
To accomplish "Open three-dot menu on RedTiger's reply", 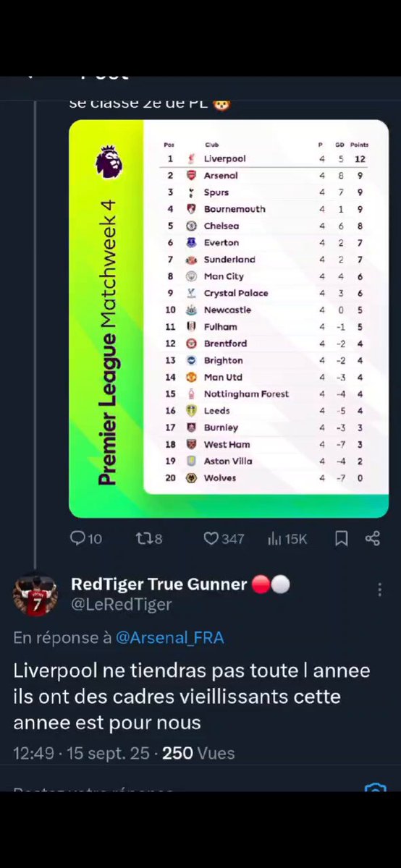I will pyautogui.click(x=380, y=590).
